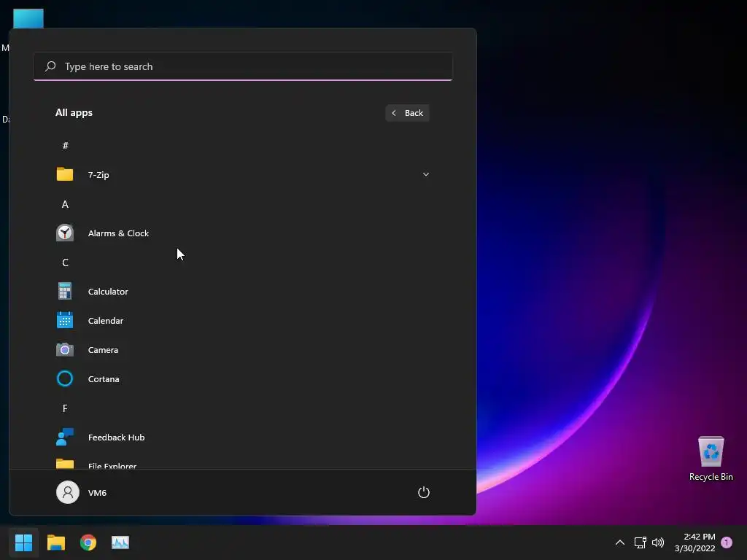Screen dimensions: 747x560
Task: Open the notification badge showing 1
Action: coord(727,542)
